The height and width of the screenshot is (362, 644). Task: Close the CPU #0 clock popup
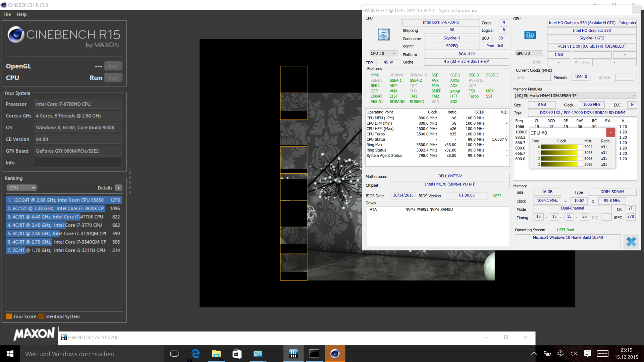tap(610, 132)
